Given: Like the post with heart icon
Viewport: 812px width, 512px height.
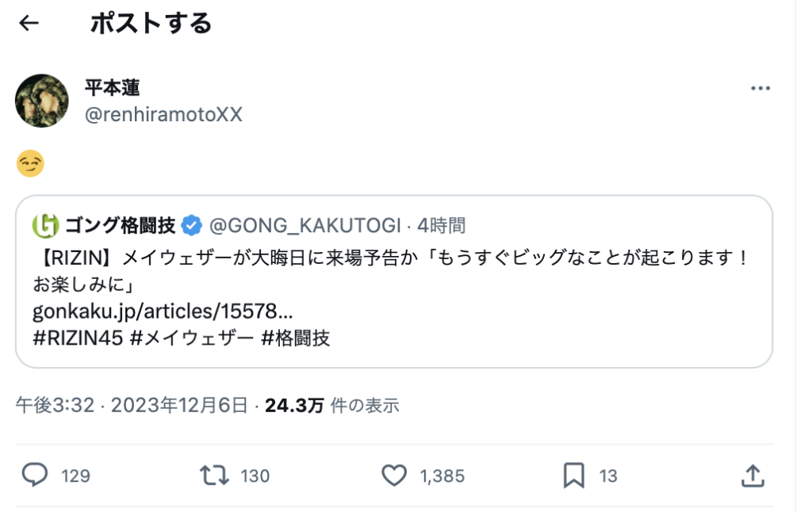Looking at the screenshot, I should click(394, 476).
